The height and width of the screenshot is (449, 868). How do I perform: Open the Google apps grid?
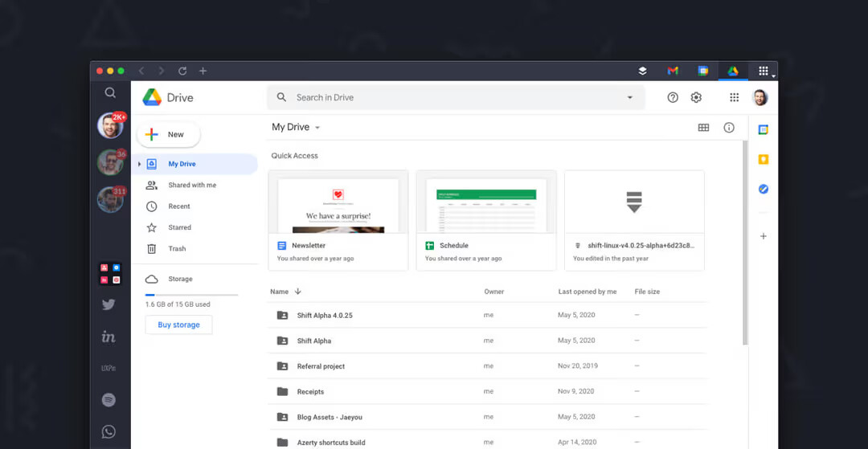[x=734, y=97]
